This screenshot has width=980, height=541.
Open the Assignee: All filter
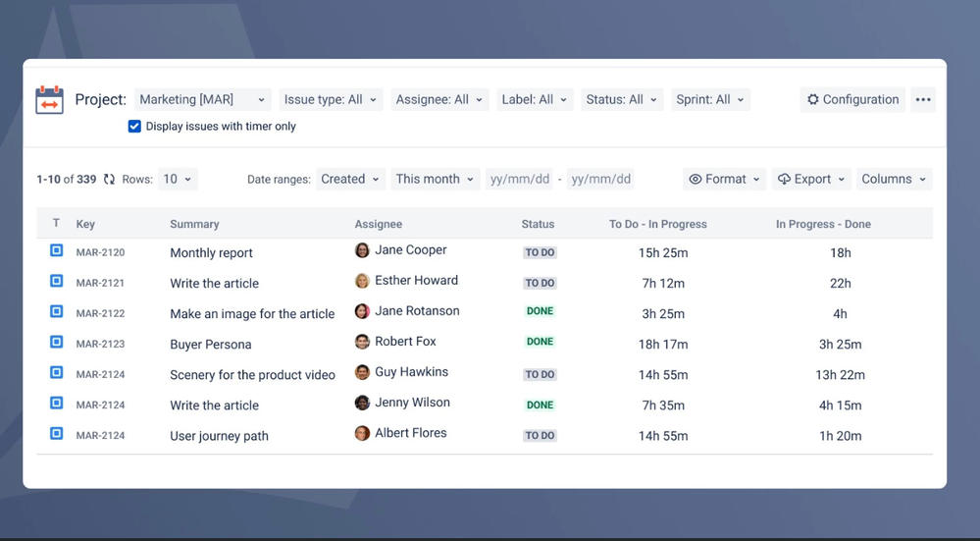(x=439, y=99)
